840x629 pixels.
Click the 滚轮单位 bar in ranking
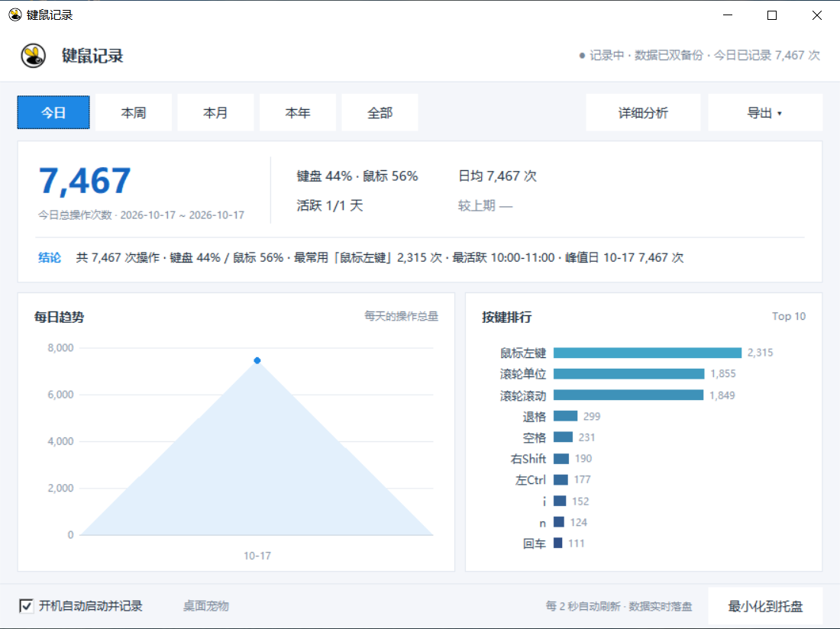pos(629,373)
